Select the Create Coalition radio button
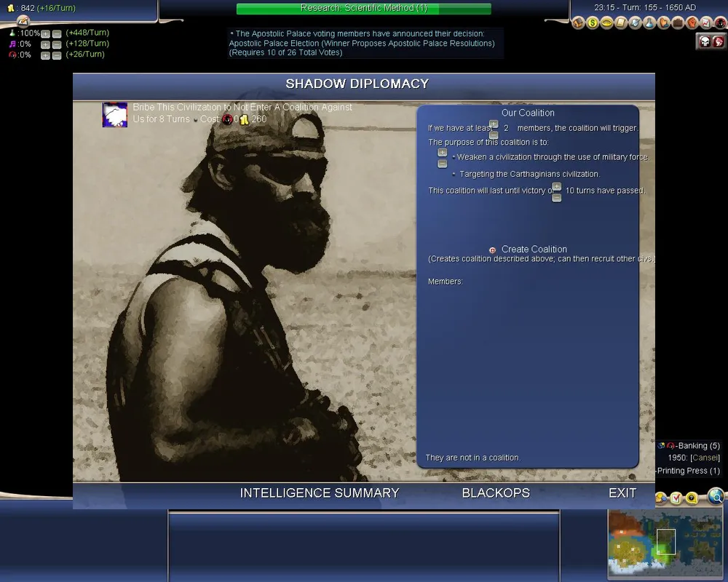This screenshot has height=582, width=728. [x=492, y=250]
